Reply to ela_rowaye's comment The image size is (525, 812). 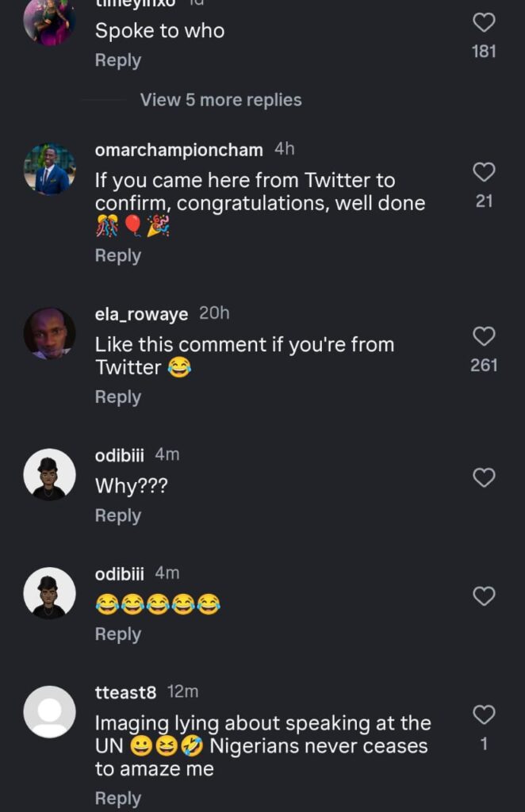(118, 396)
